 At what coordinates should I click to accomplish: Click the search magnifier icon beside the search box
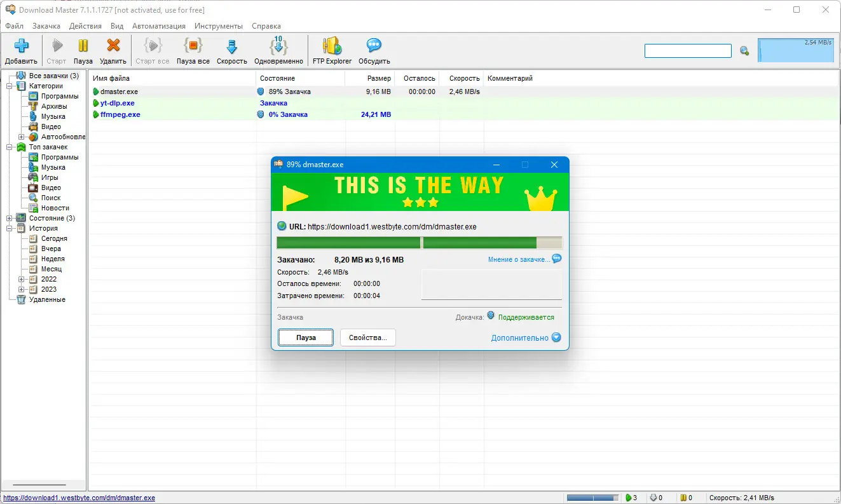[x=744, y=51]
